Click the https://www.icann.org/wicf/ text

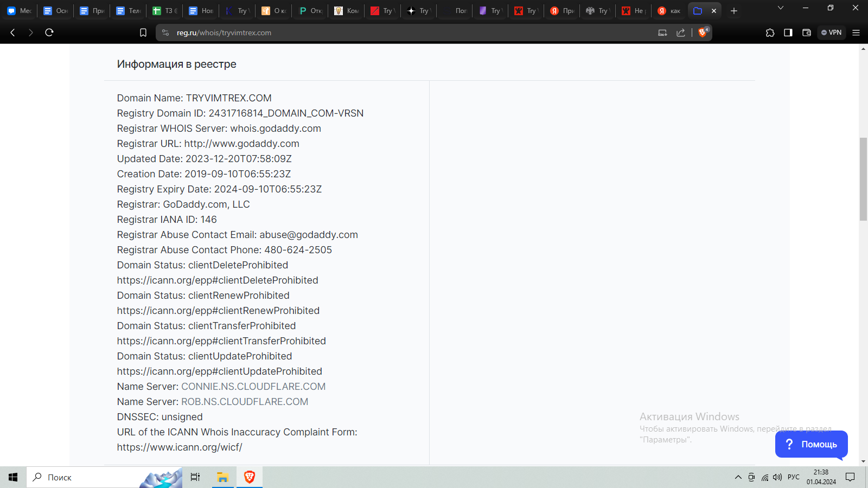180,447
